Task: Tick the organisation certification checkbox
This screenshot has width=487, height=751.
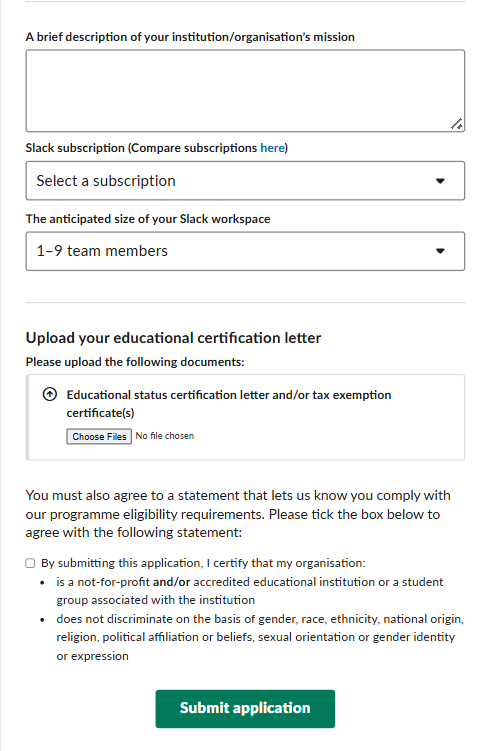Action: pyautogui.click(x=30, y=563)
